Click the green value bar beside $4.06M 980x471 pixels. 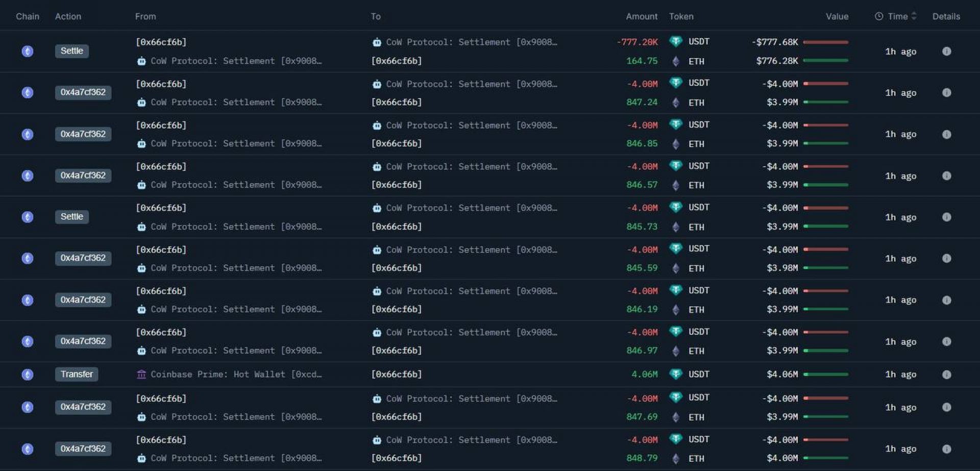(825, 375)
